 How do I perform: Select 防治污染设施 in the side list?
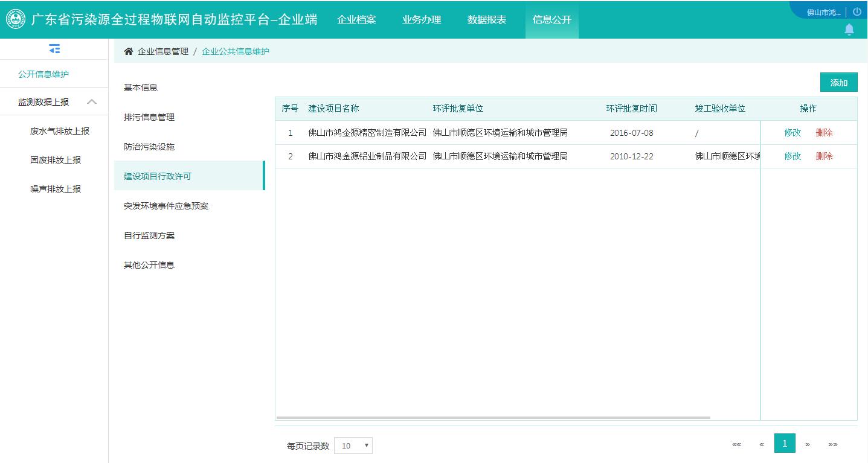point(188,147)
